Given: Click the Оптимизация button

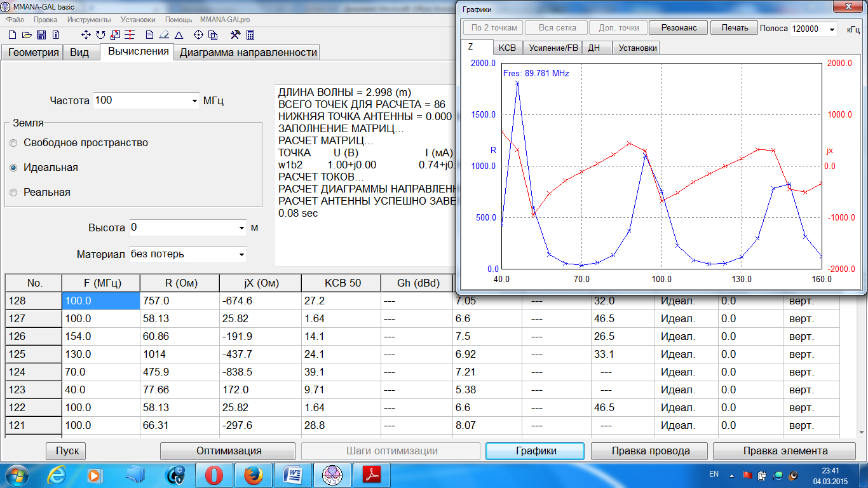Looking at the screenshot, I should click(229, 451).
